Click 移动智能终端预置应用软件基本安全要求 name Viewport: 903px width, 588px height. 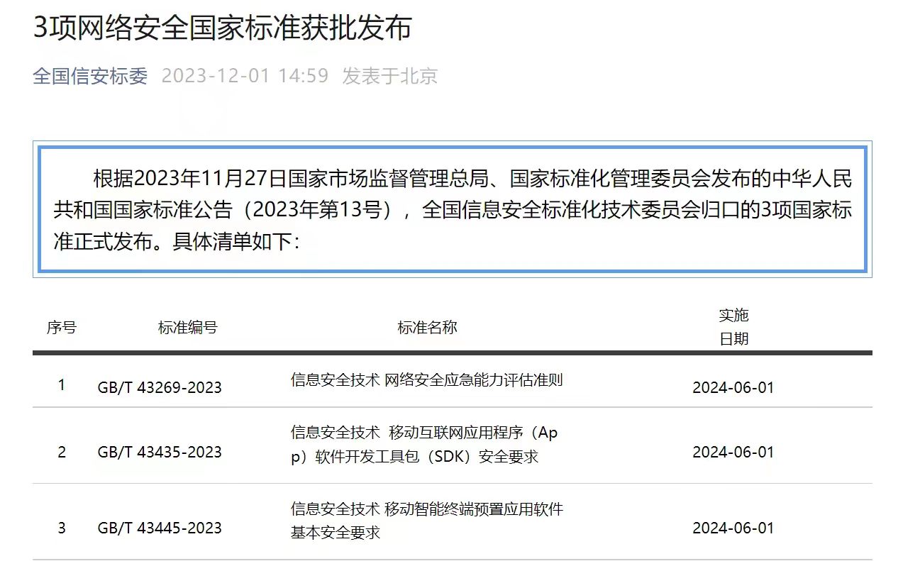[426, 521]
